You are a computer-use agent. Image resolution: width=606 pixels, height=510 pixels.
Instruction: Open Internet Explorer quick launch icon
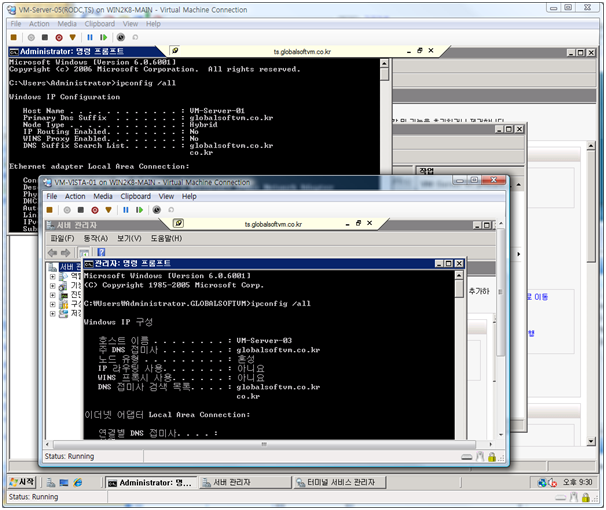[78, 483]
